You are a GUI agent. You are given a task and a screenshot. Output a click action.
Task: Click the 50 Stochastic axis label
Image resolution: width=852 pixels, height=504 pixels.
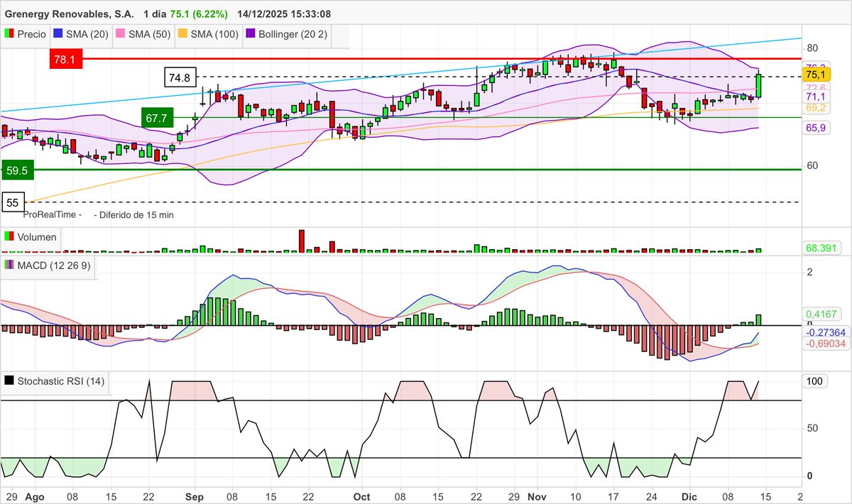coord(812,428)
